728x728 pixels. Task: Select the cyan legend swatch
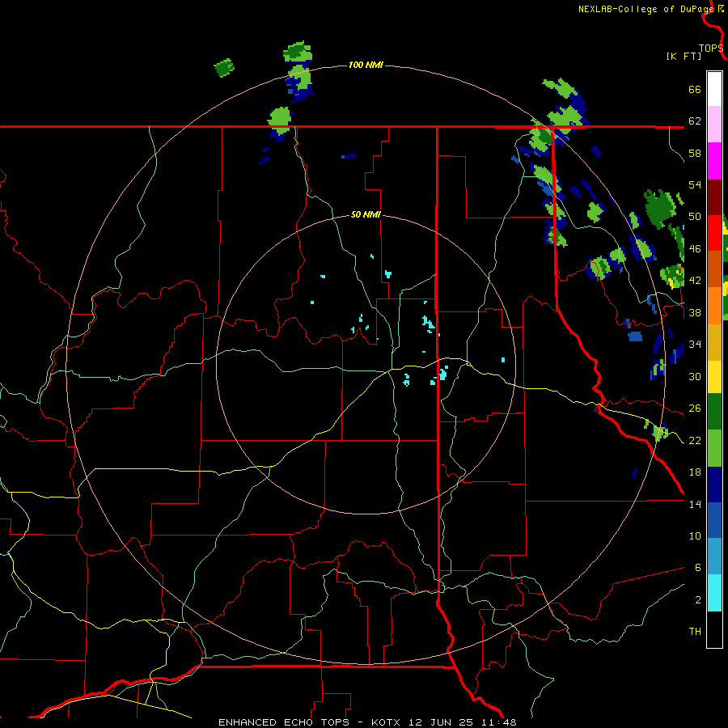[714, 593]
